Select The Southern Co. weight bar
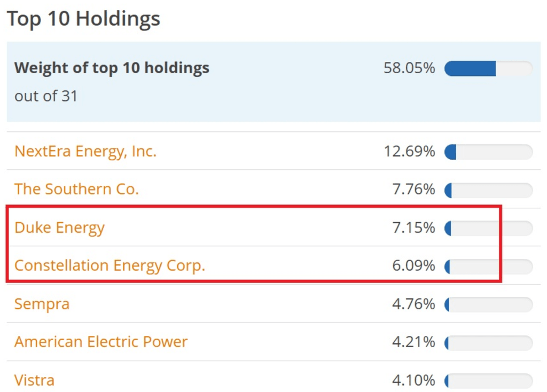This screenshot has height=392, width=547. coord(488,190)
